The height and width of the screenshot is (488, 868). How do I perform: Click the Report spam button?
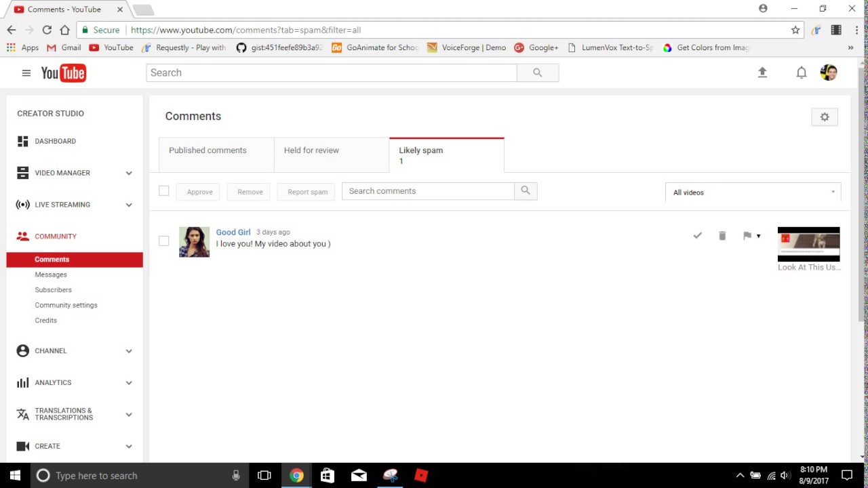tap(307, 192)
